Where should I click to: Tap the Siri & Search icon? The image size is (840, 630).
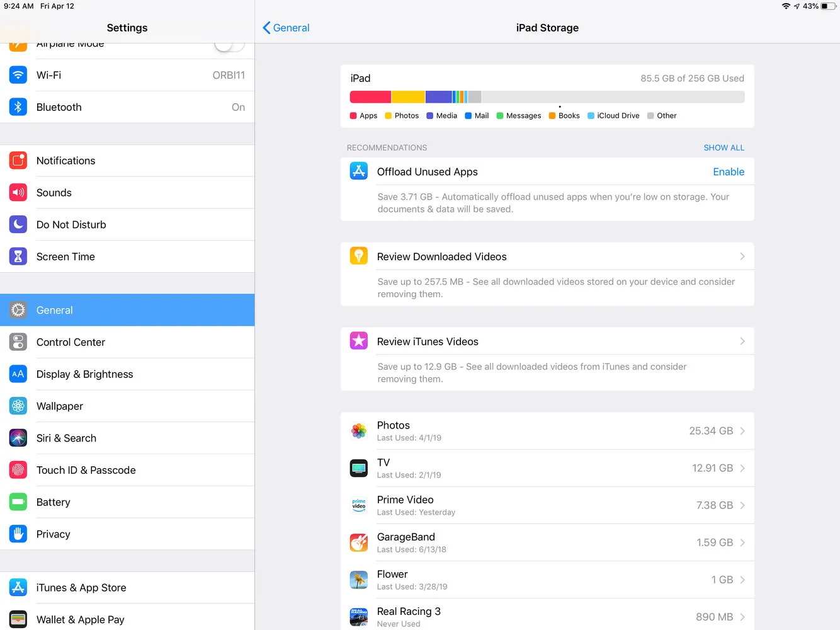18,438
